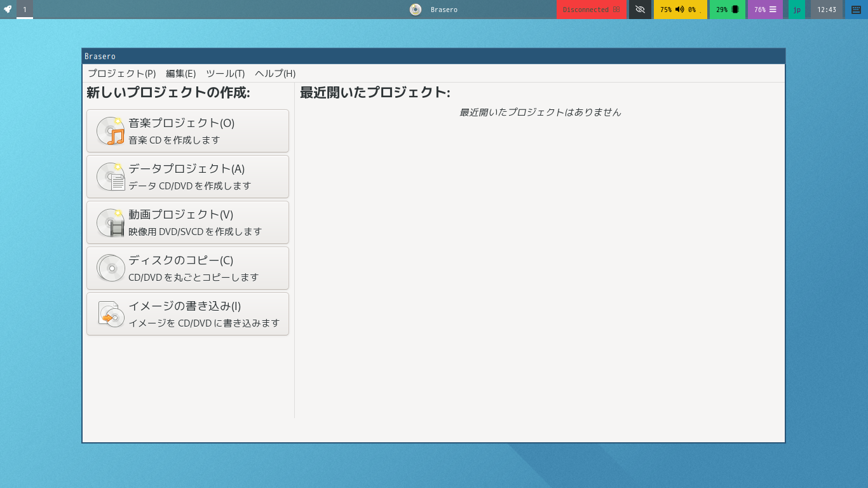Click the CD/DVD を丸ごとコピーします description
The height and width of the screenshot is (488, 868).
click(x=194, y=277)
